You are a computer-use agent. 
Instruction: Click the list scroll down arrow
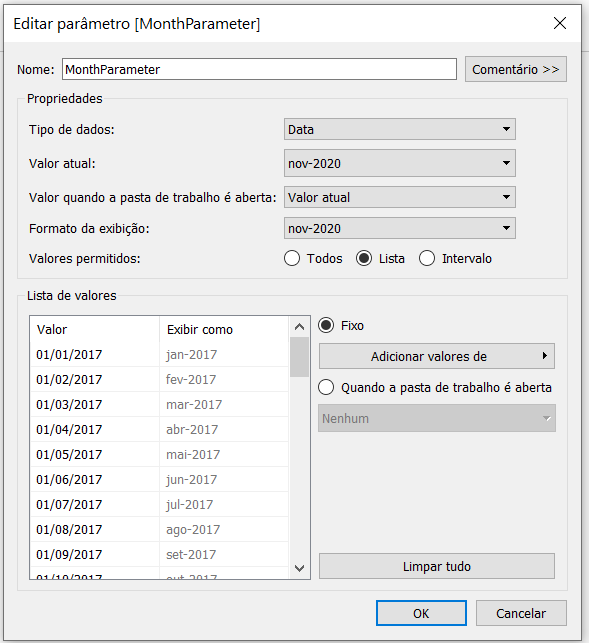tap(299, 568)
